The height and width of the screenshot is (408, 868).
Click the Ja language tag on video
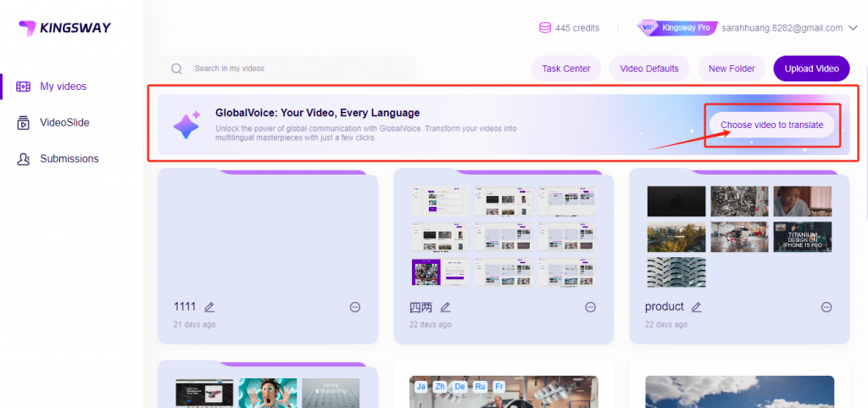tap(421, 387)
